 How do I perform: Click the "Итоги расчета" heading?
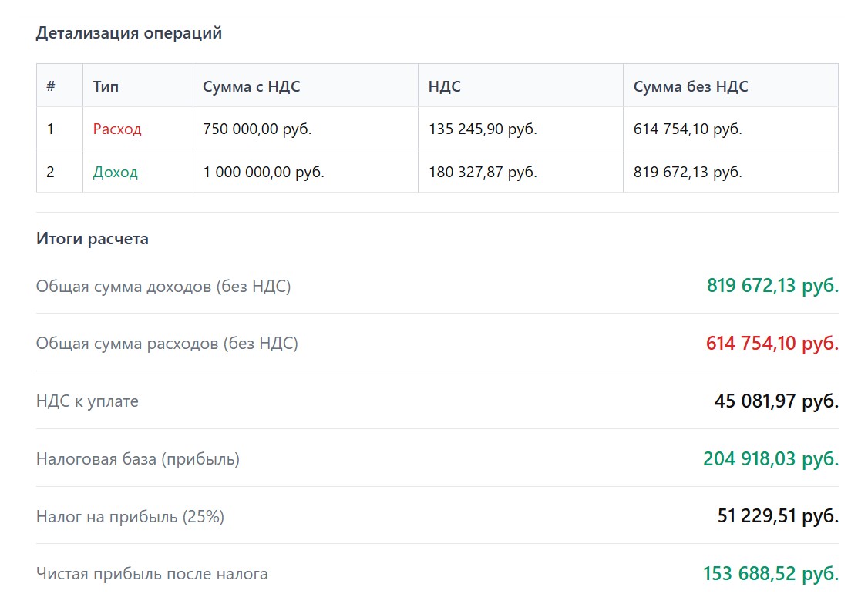pos(93,239)
